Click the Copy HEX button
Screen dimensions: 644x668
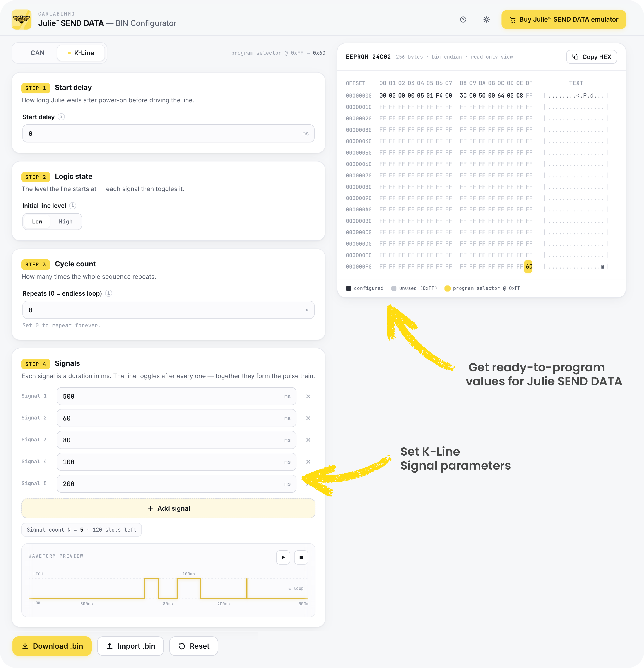591,57
